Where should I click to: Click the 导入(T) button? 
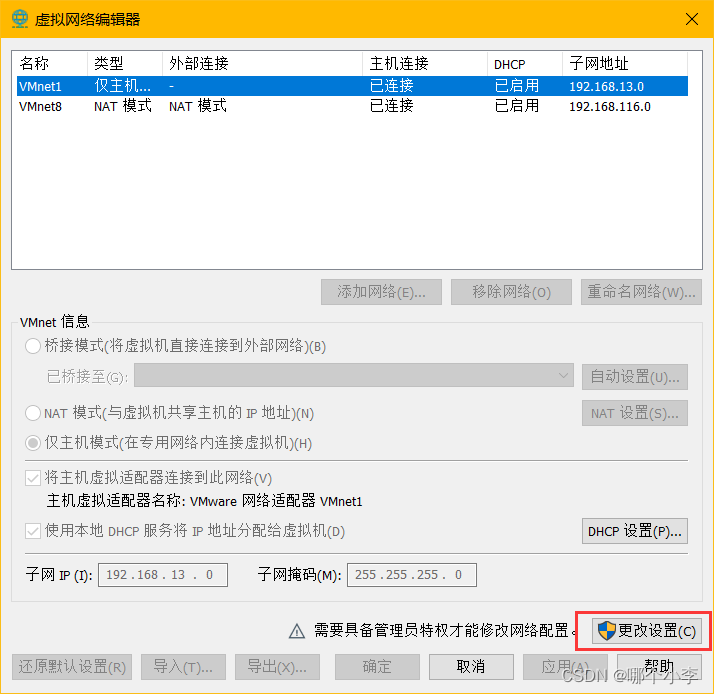click(183, 667)
